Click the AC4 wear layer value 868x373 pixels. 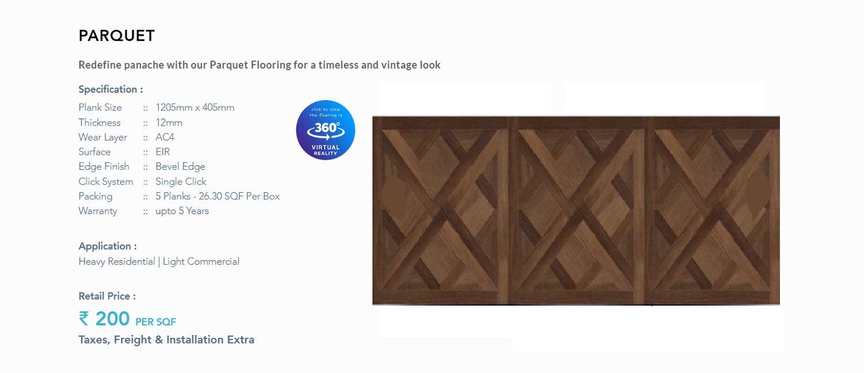[x=165, y=138]
